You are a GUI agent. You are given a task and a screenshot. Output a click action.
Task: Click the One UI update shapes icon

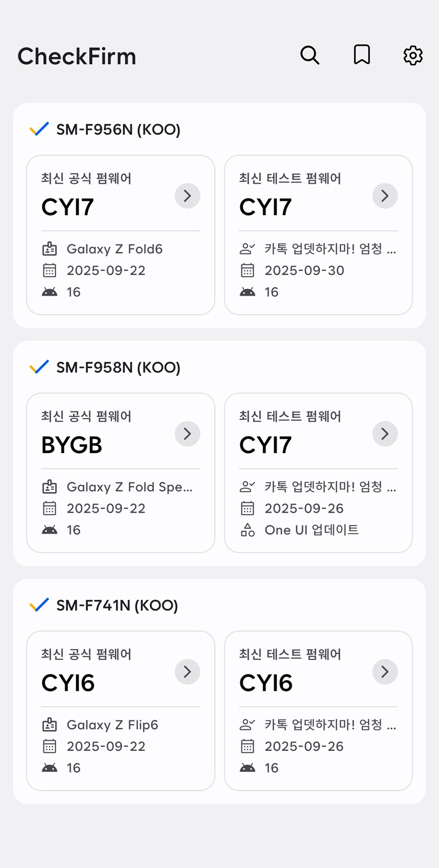tap(247, 530)
